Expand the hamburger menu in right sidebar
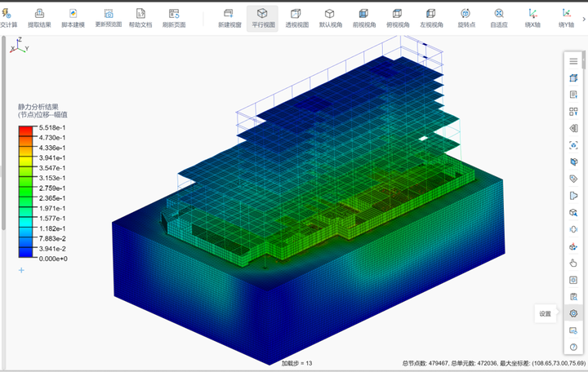This screenshot has height=372, width=588. tap(573, 61)
